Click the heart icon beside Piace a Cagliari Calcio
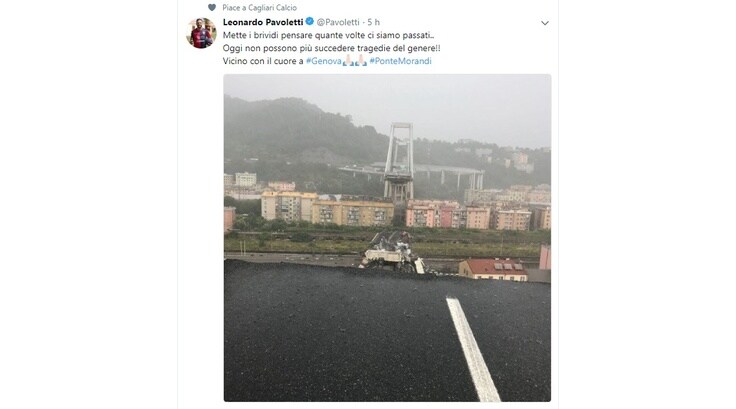 [x=212, y=8]
